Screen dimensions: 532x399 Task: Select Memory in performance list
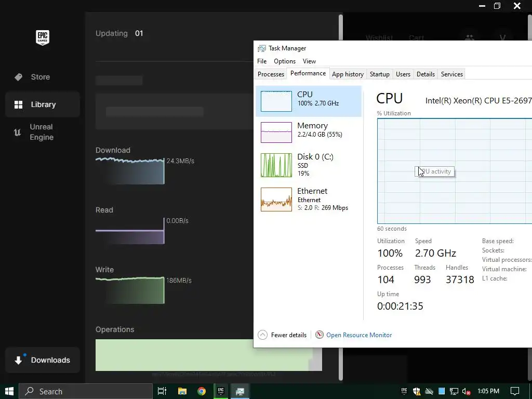pos(309,132)
